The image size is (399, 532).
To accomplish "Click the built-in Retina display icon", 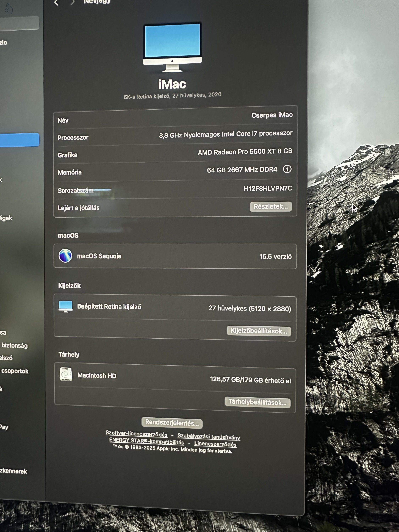I will (x=65, y=306).
